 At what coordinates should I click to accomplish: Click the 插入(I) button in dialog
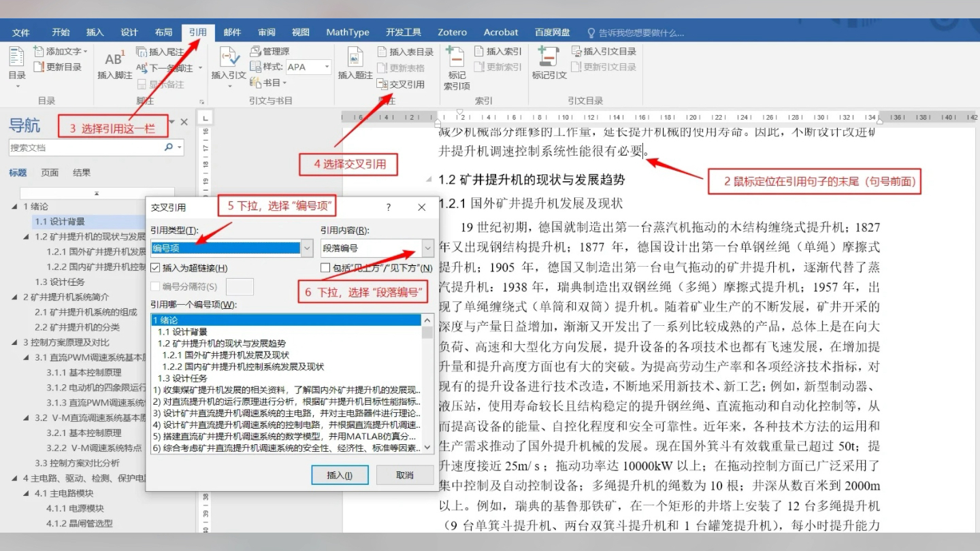coord(340,475)
